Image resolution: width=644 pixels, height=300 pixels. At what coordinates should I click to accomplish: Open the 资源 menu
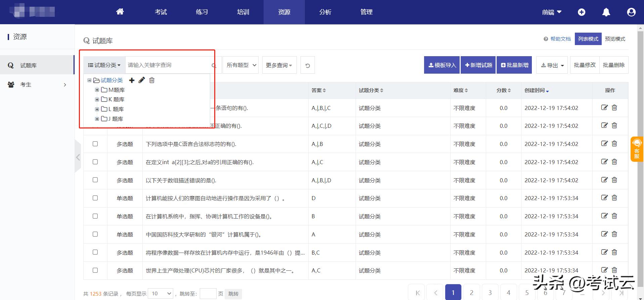284,12
